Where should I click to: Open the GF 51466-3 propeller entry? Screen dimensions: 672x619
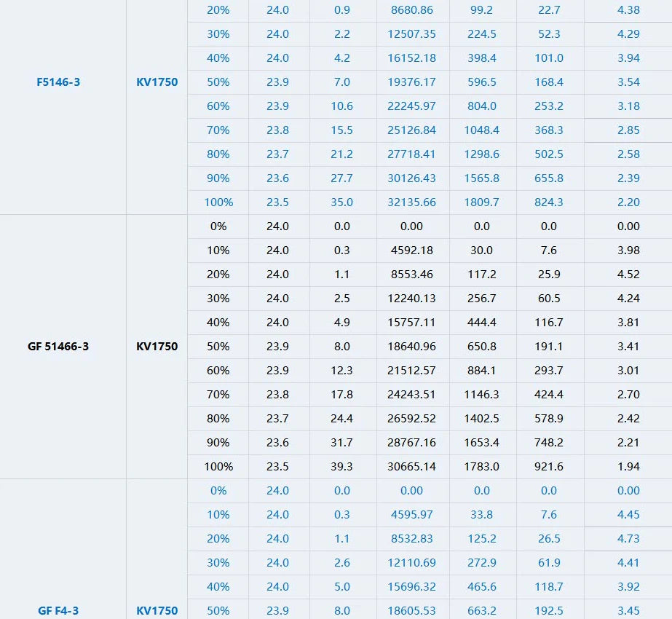coord(58,347)
